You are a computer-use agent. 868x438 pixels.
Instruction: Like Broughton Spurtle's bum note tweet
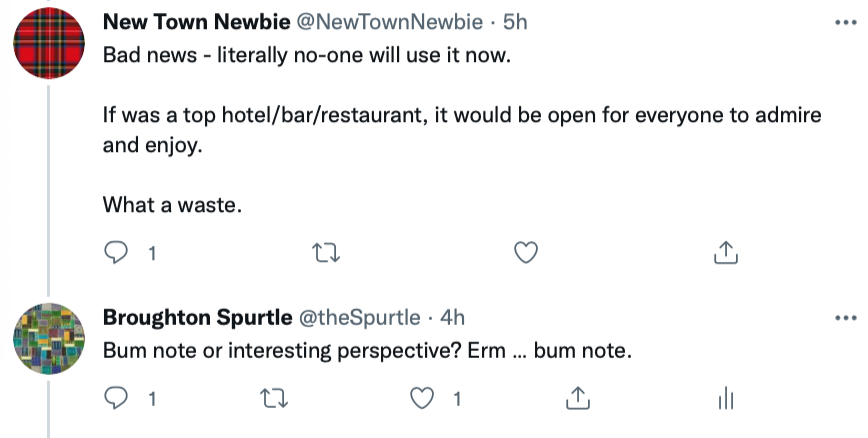point(422,399)
